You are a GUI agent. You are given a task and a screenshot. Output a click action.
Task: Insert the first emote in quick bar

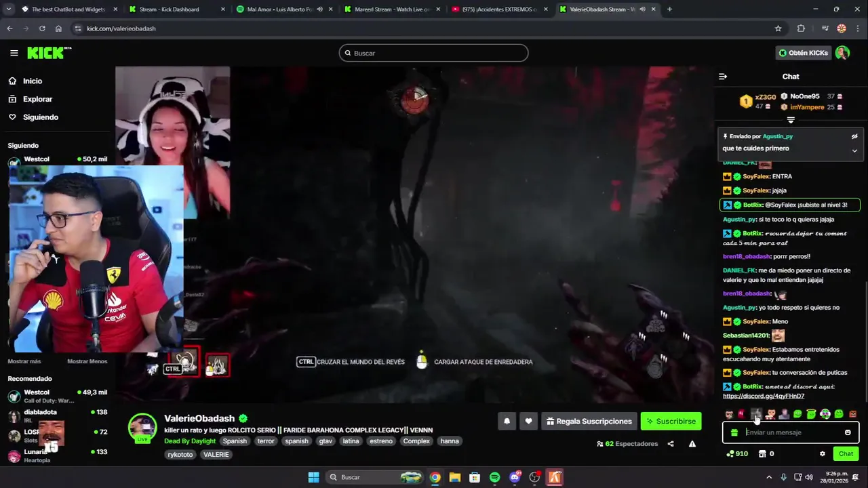[729, 414]
